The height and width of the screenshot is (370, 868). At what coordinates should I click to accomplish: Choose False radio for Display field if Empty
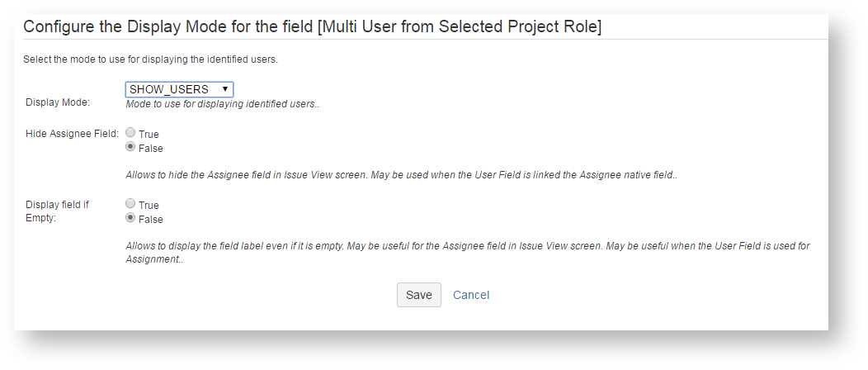[130, 219]
